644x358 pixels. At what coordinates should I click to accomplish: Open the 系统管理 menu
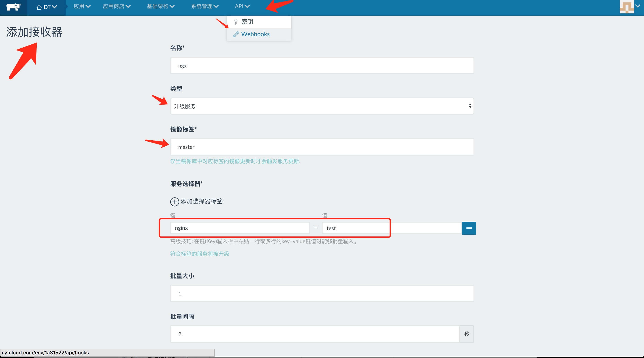click(x=205, y=6)
